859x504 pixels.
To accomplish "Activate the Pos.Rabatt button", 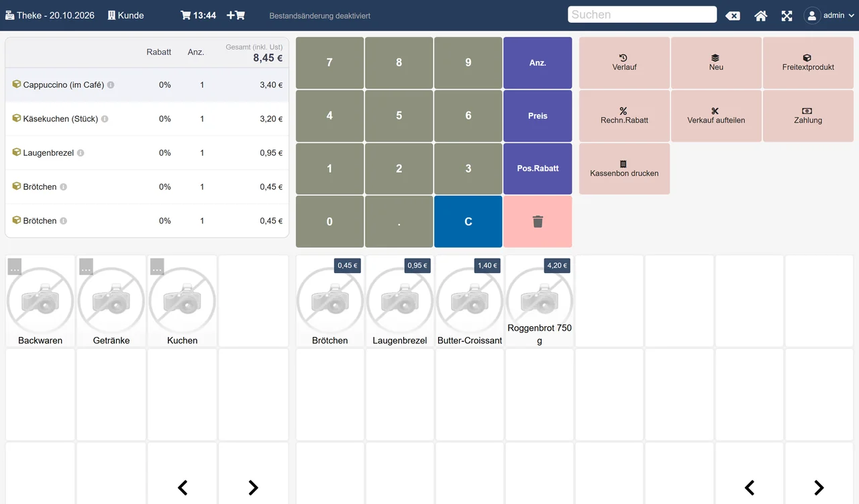I will (x=538, y=168).
